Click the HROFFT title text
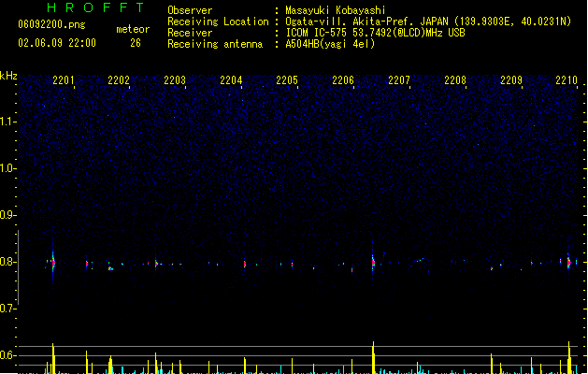The width and height of the screenshot is (588, 374). 95,7
